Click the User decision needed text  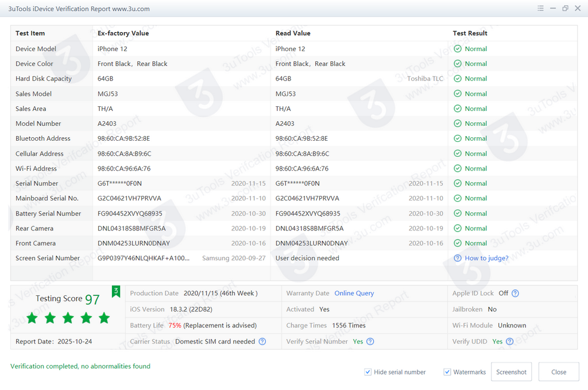(x=307, y=258)
